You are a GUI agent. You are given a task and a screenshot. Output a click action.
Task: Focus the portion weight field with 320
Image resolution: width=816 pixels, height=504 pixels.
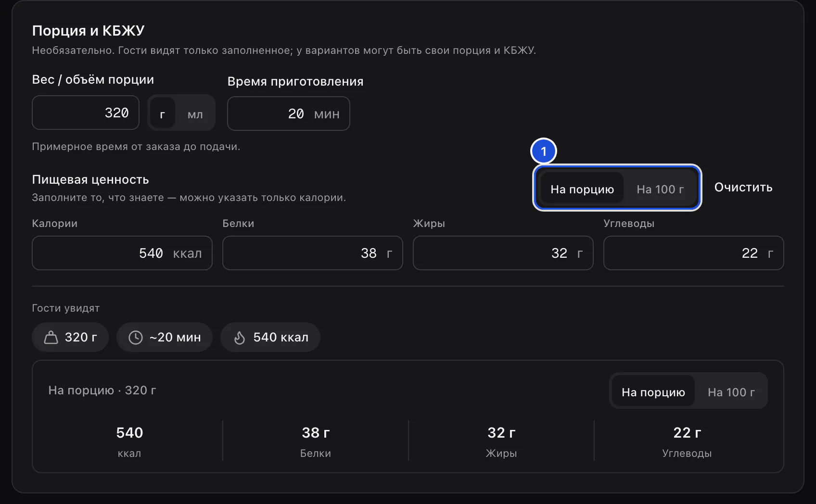click(x=86, y=113)
